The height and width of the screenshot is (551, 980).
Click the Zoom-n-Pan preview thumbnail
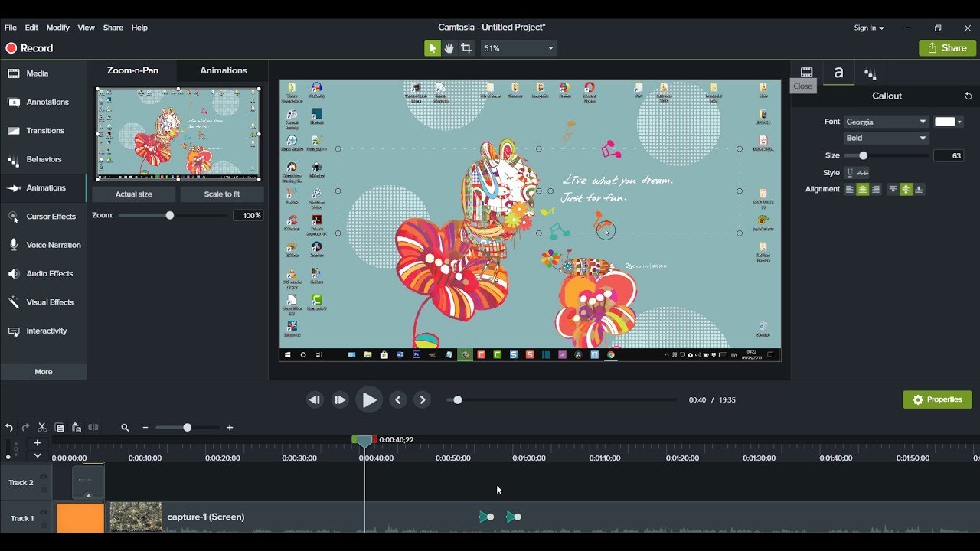[178, 134]
